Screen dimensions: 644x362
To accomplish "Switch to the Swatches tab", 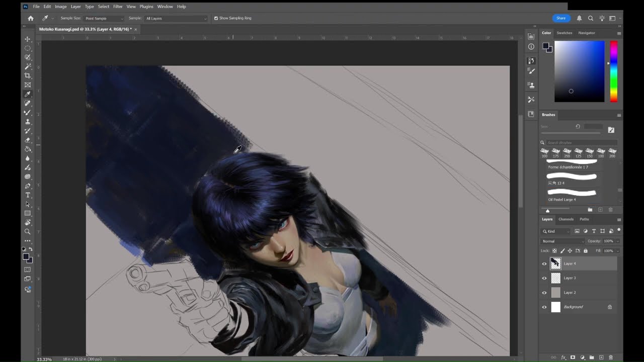I will click(564, 33).
